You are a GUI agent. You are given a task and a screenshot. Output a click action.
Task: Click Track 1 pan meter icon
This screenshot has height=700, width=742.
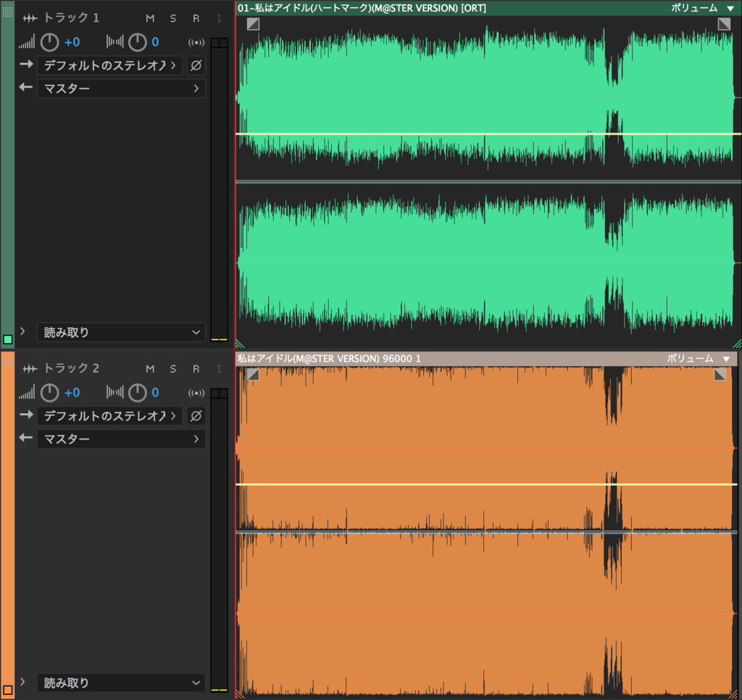[115, 41]
